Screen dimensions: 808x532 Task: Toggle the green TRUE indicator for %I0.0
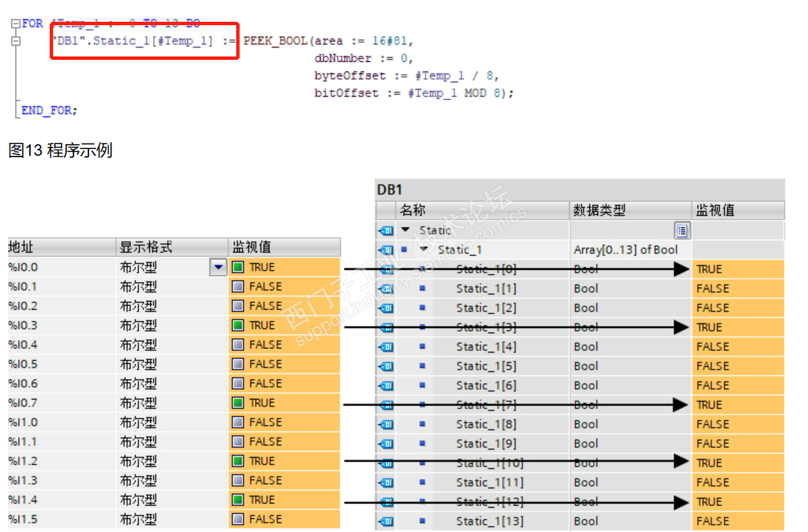pyautogui.click(x=238, y=267)
